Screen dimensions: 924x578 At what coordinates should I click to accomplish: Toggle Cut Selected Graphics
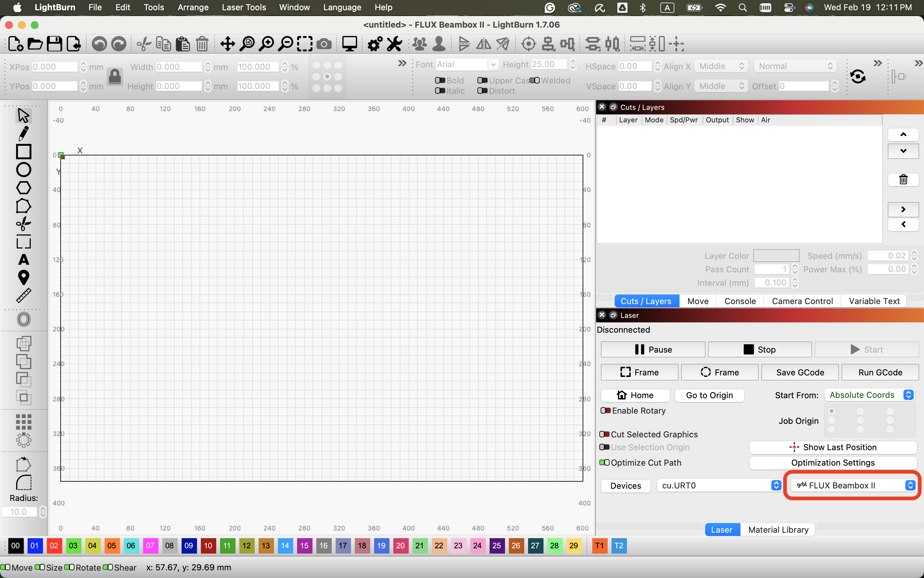(x=604, y=434)
